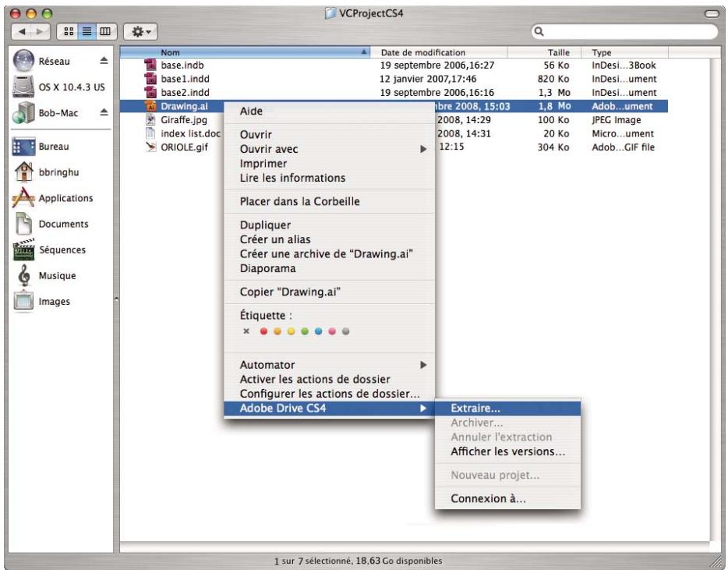Screen dimensions: 728x570
Task: Open the Adobe Drive CS4 submenu
Action: click(x=329, y=409)
